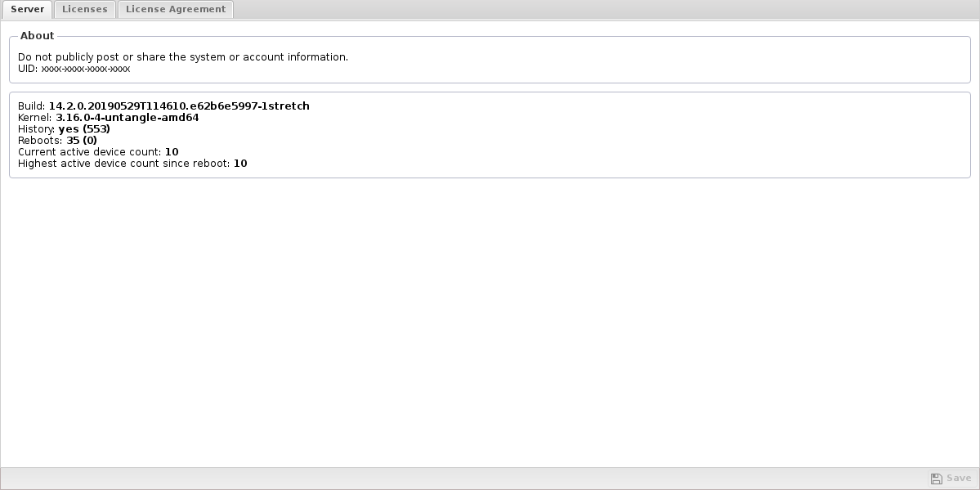Click the Reboots 35 (0) value

(82, 141)
